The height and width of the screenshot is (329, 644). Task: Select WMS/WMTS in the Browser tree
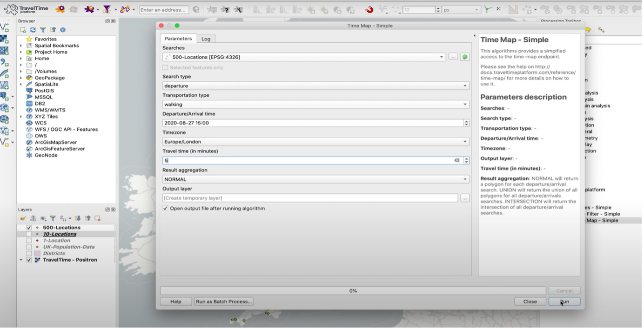pyautogui.click(x=50, y=110)
